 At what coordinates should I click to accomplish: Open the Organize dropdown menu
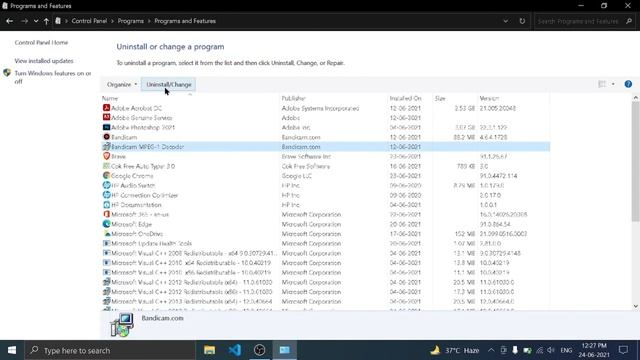click(x=122, y=84)
